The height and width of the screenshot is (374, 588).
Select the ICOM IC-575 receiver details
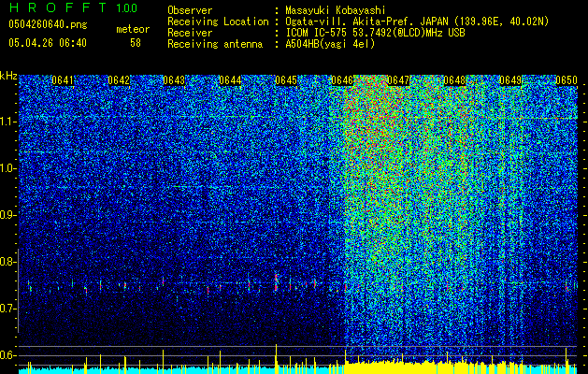point(376,33)
